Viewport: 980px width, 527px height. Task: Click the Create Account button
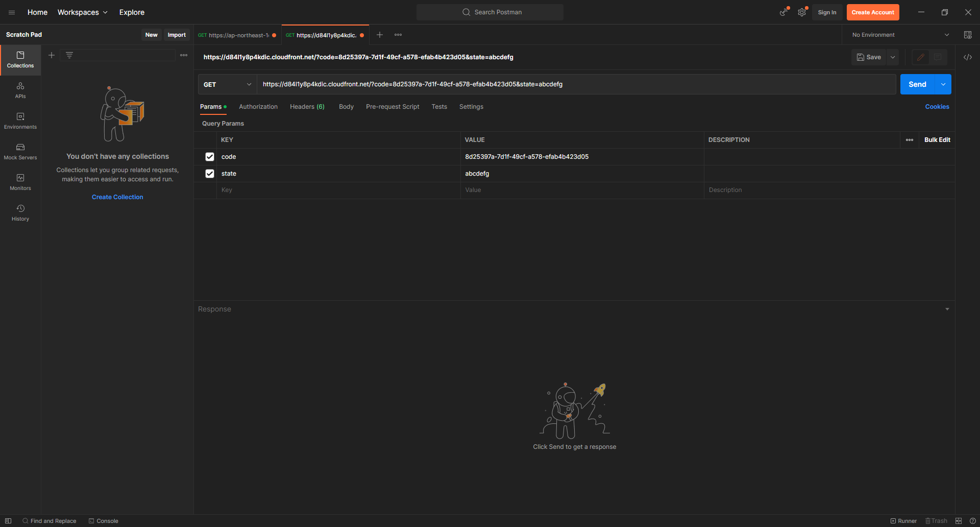click(873, 12)
